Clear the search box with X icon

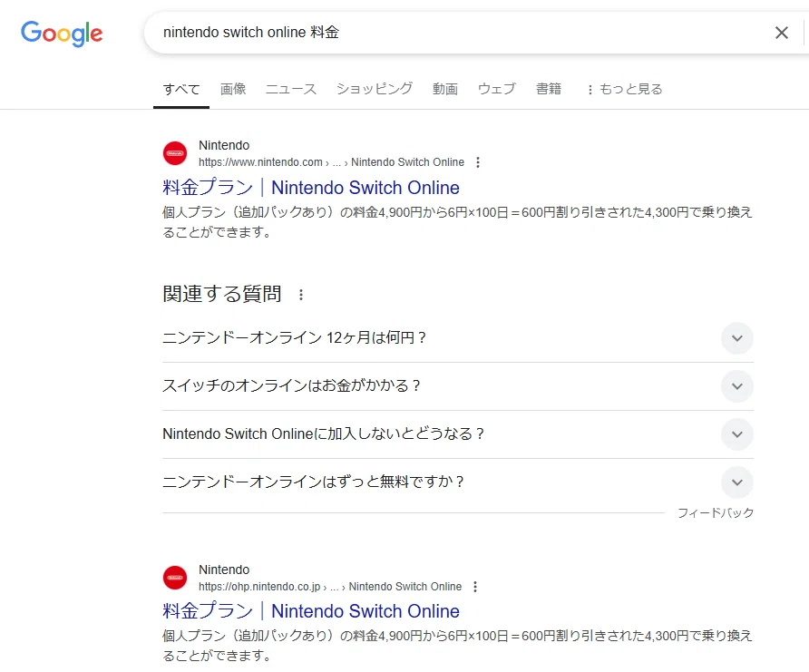click(781, 33)
